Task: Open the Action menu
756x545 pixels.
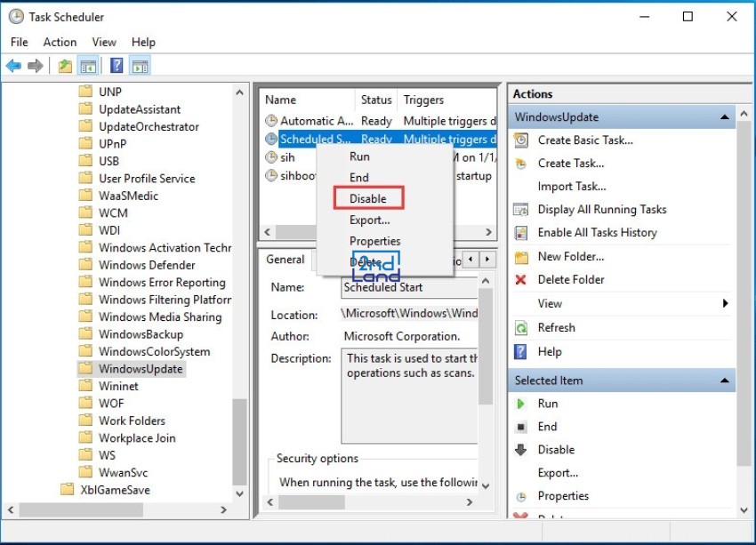Action: coord(60,42)
